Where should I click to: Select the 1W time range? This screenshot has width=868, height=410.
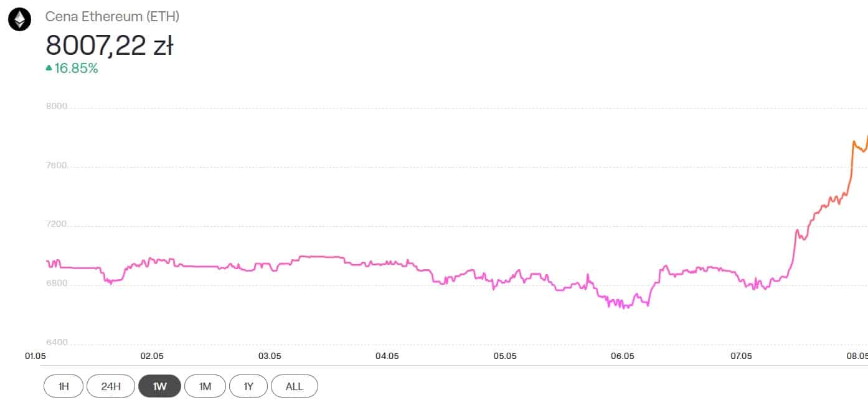point(159,386)
